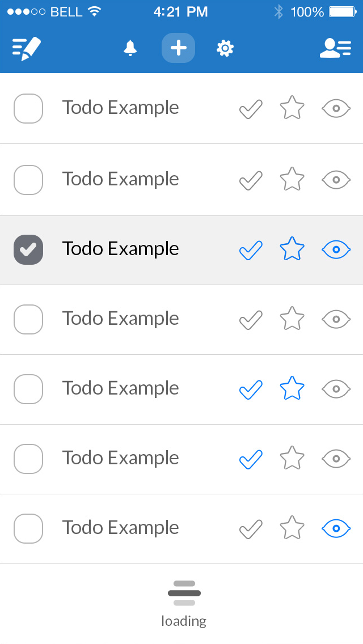Star the second todo item

[292, 179]
